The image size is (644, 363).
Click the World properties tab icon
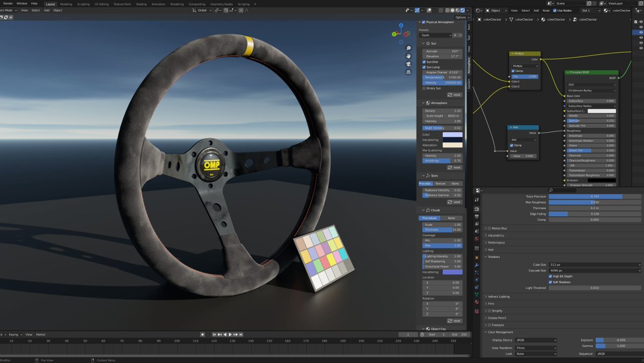tap(477, 239)
